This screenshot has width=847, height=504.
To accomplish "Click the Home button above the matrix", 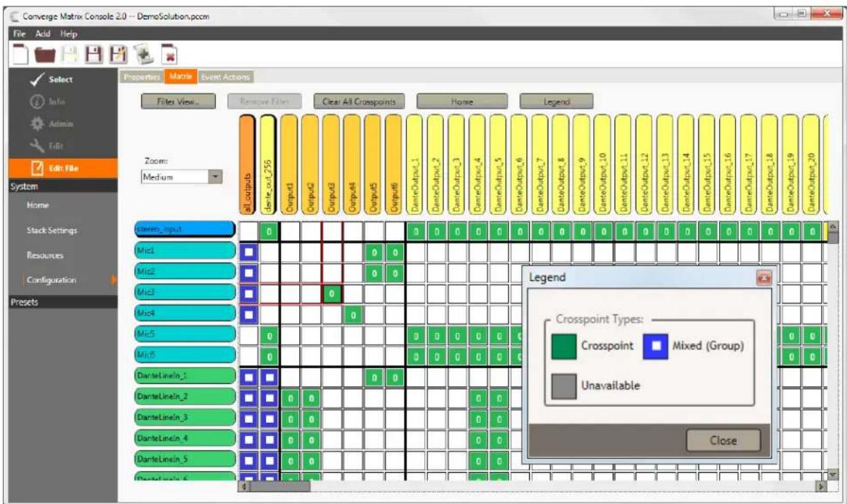I will [x=462, y=102].
